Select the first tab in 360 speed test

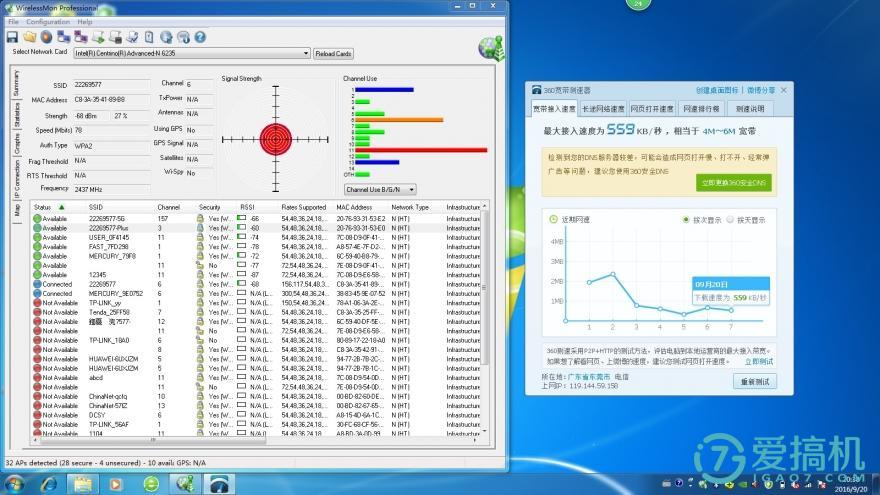[x=554, y=108]
